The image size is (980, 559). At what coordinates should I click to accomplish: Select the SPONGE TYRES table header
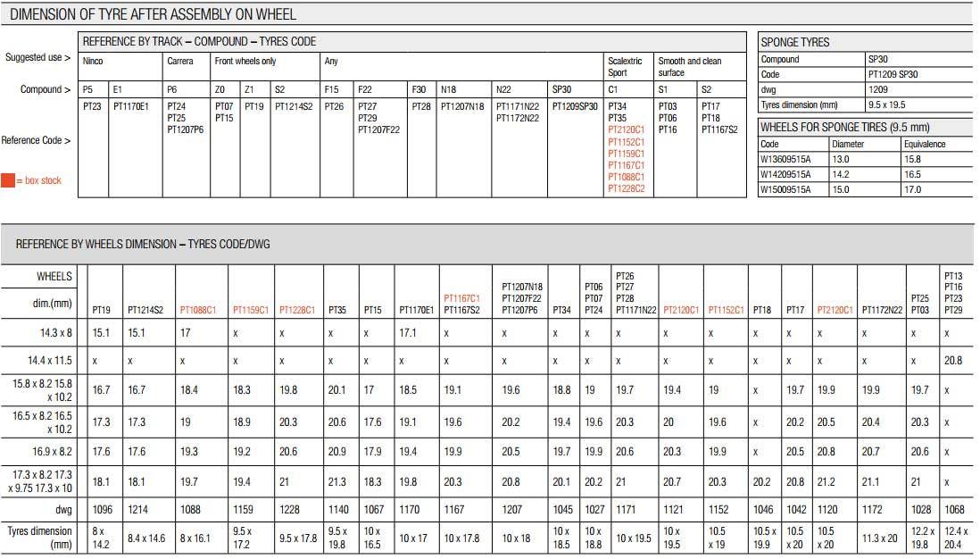794,42
